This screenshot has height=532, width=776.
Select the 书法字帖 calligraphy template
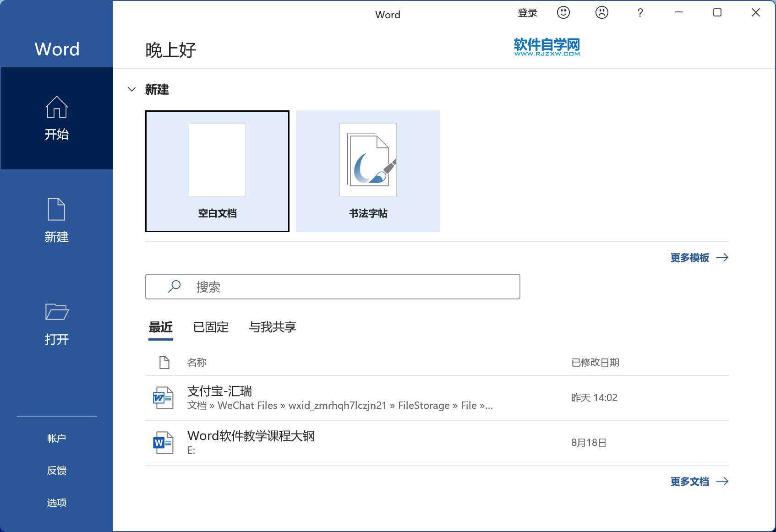pos(368,171)
